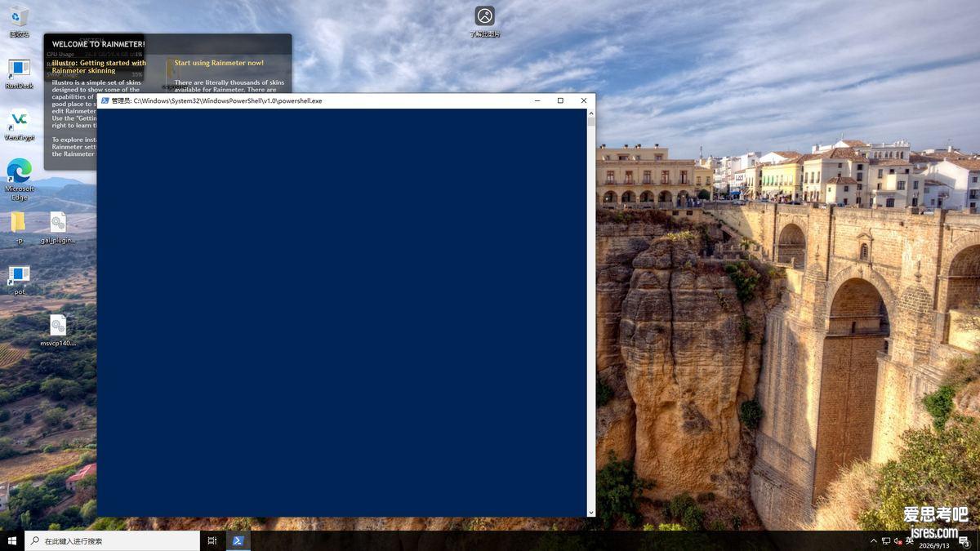Select the yellow folder icon on desktop

point(18,228)
